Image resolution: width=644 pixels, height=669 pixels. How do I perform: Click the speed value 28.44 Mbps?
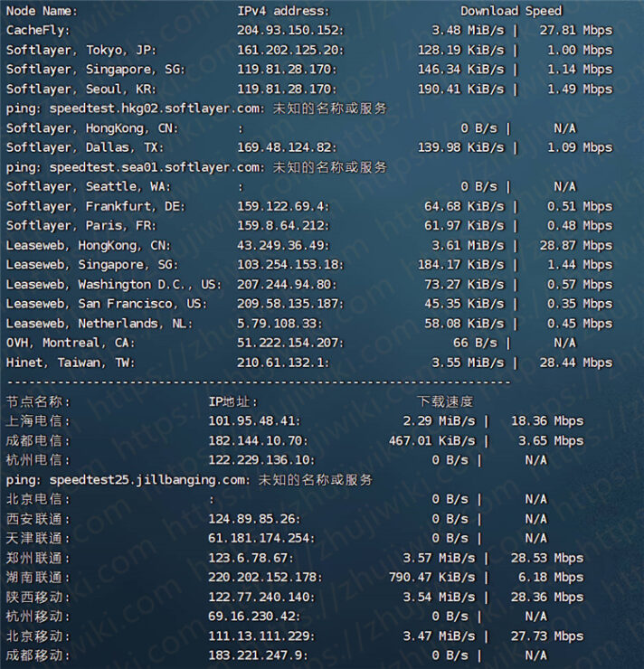click(x=576, y=363)
